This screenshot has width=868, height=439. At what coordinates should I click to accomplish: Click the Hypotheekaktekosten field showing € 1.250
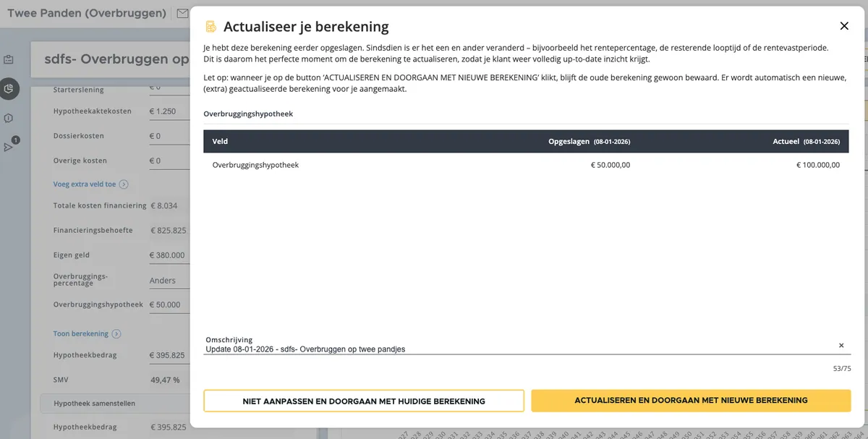tap(169, 111)
